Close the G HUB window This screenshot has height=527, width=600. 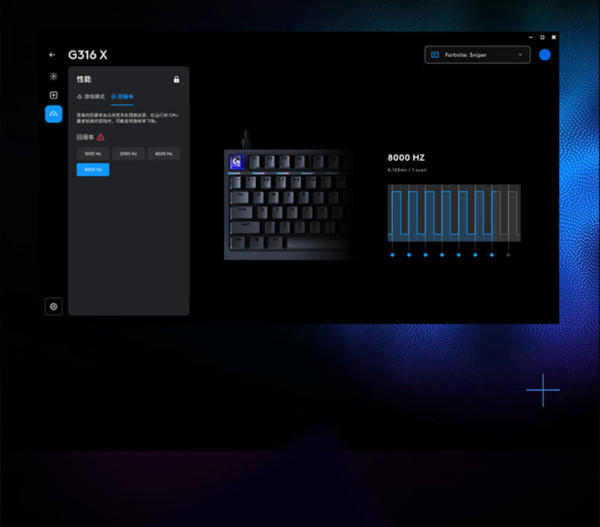pyautogui.click(x=554, y=37)
